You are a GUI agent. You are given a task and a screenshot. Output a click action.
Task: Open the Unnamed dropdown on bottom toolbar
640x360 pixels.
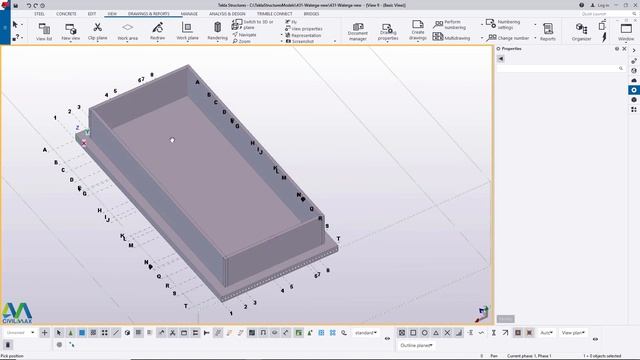(20, 333)
